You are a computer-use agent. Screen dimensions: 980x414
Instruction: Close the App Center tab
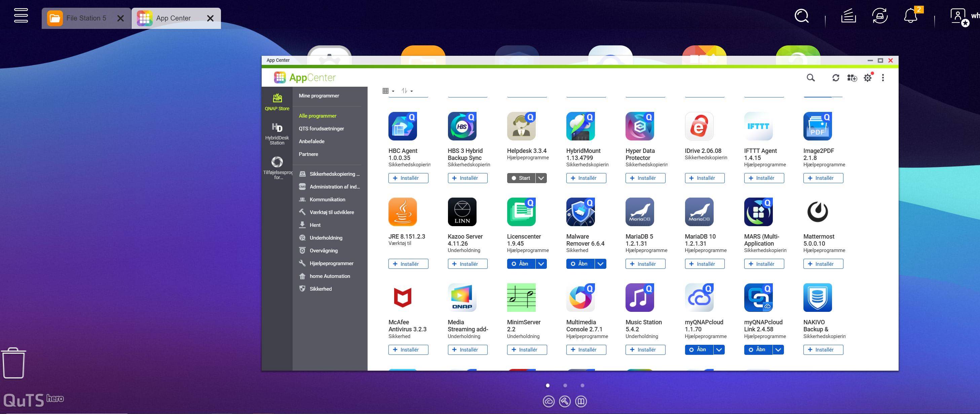pos(210,18)
